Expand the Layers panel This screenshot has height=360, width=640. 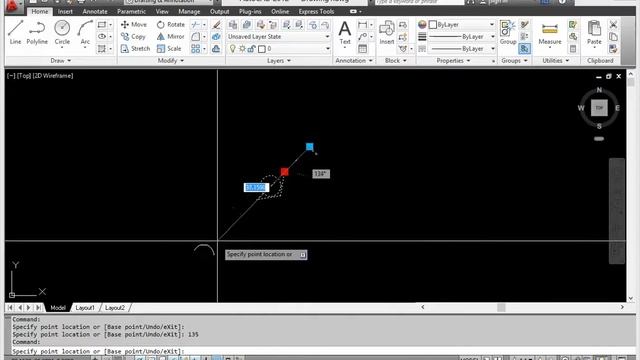(279, 60)
